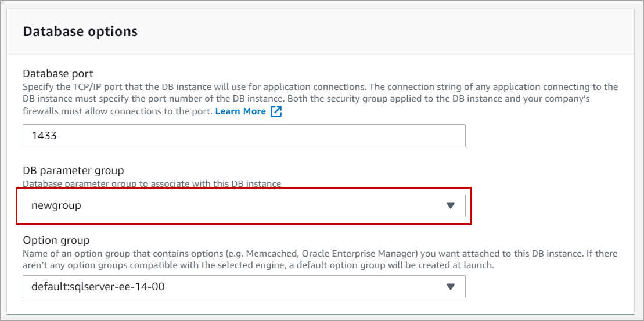Click the external link icon beside Learn More
This screenshot has width=644, height=321.
276,111
